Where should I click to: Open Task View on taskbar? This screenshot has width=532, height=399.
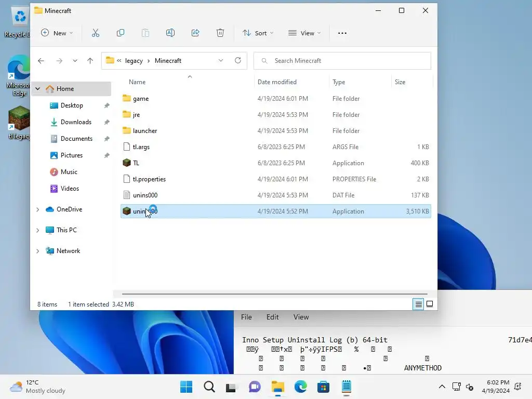pos(231,387)
